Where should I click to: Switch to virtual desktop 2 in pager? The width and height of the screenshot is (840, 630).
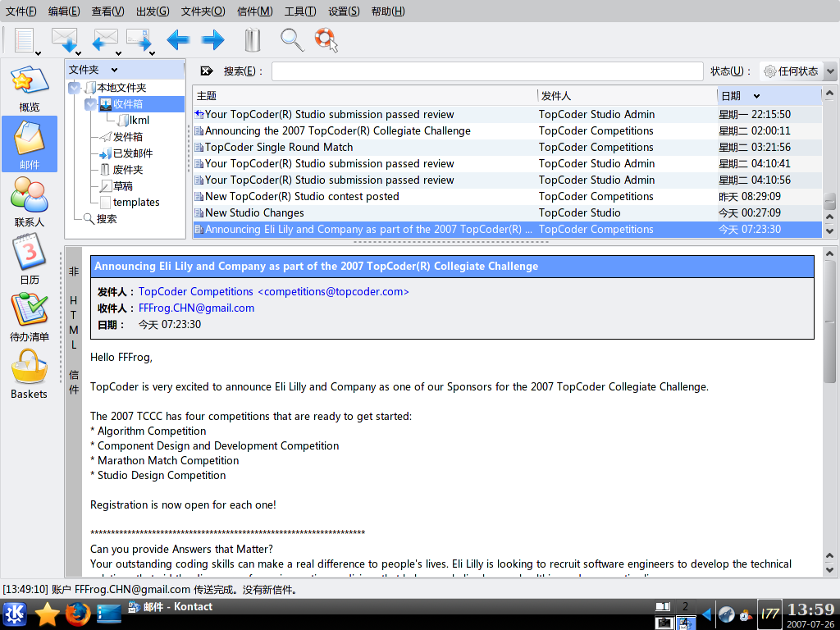pyautogui.click(x=685, y=606)
